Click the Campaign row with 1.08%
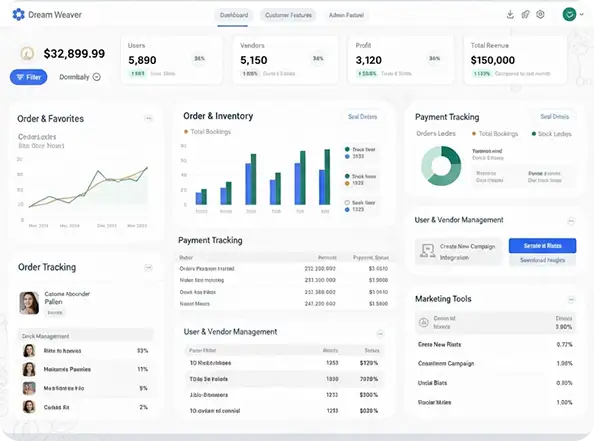Image resolution: width=594 pixels, height=441 pixels. [495, 363]
